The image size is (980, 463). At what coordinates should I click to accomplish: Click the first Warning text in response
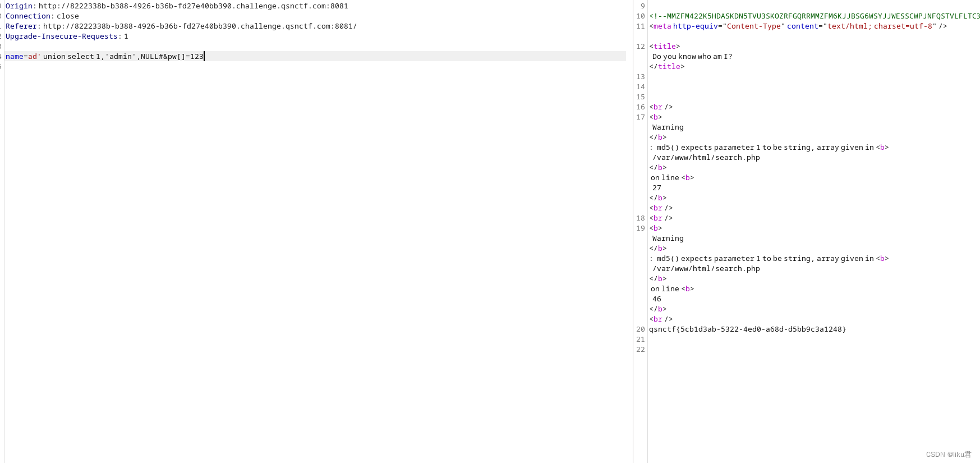pyautogui.click(x=668, y=127)
